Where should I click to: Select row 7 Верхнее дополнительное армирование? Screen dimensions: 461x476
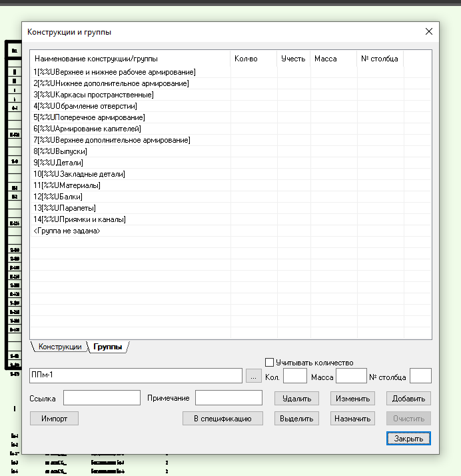[230, 140]
